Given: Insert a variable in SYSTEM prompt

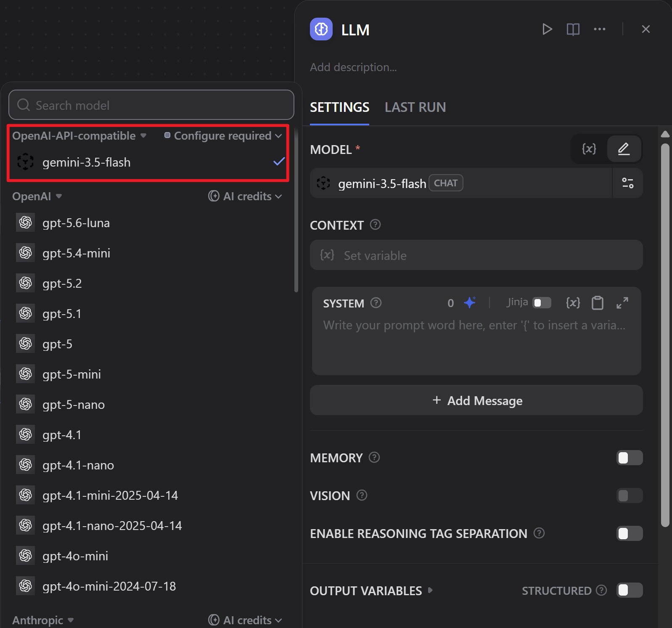Looking at the screenshot, I should (573, 303).
